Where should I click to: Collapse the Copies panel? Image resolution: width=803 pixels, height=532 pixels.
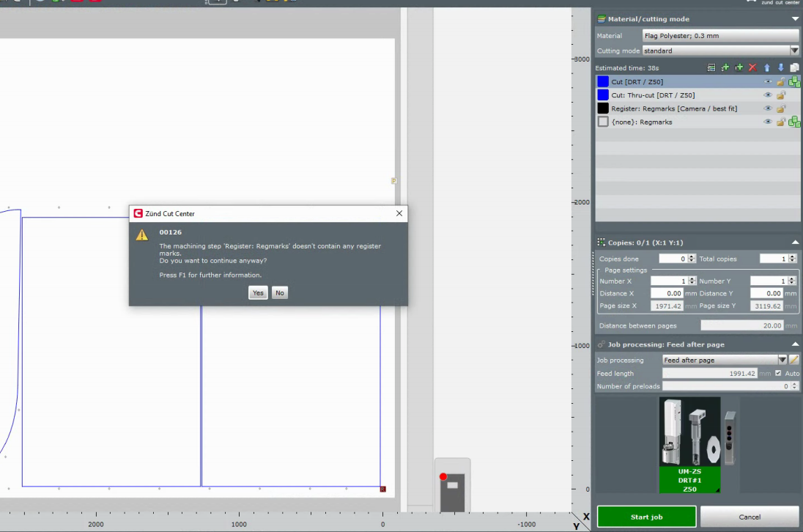pos(795,243)
